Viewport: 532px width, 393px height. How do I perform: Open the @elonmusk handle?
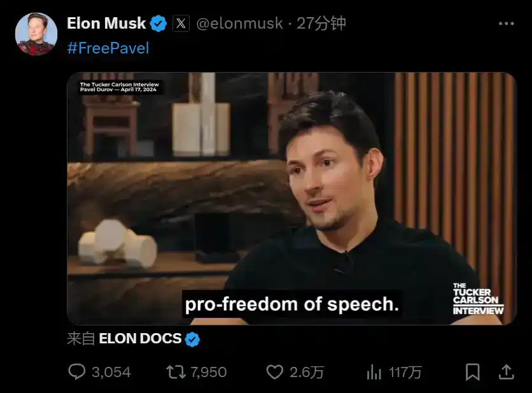239,24
